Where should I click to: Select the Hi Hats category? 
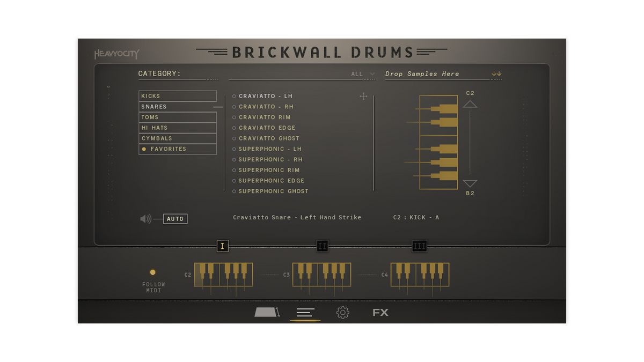(x=178, y=128)
